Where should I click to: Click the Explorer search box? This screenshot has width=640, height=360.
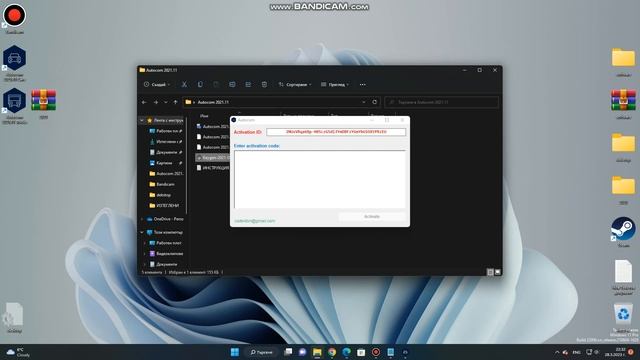[x=442, y=102]
